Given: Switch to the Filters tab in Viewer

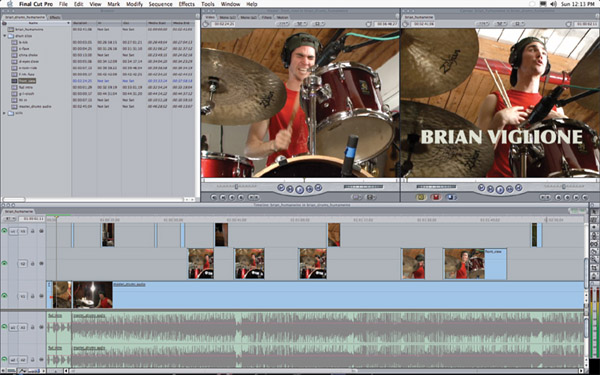Looking at the screenshot, I should click(267, 17).
